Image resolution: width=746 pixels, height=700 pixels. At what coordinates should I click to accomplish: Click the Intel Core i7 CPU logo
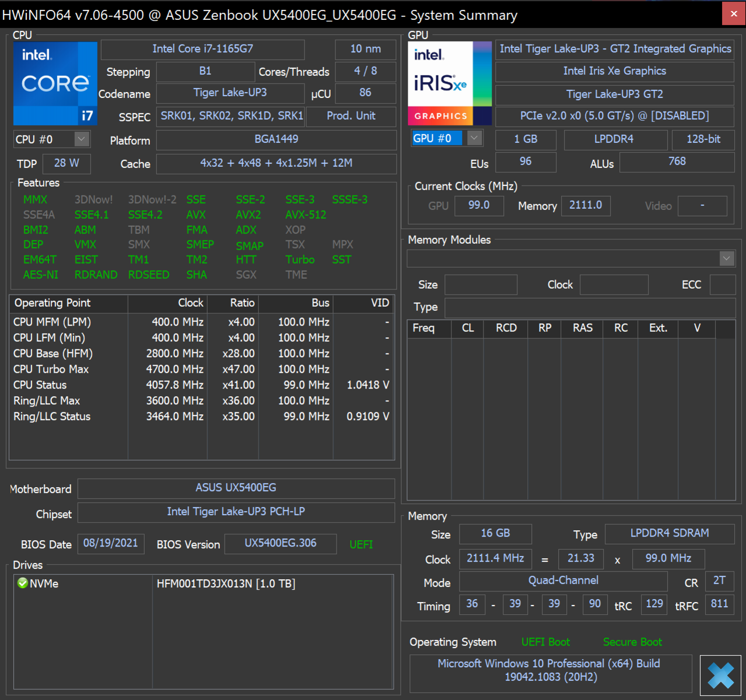55,83
